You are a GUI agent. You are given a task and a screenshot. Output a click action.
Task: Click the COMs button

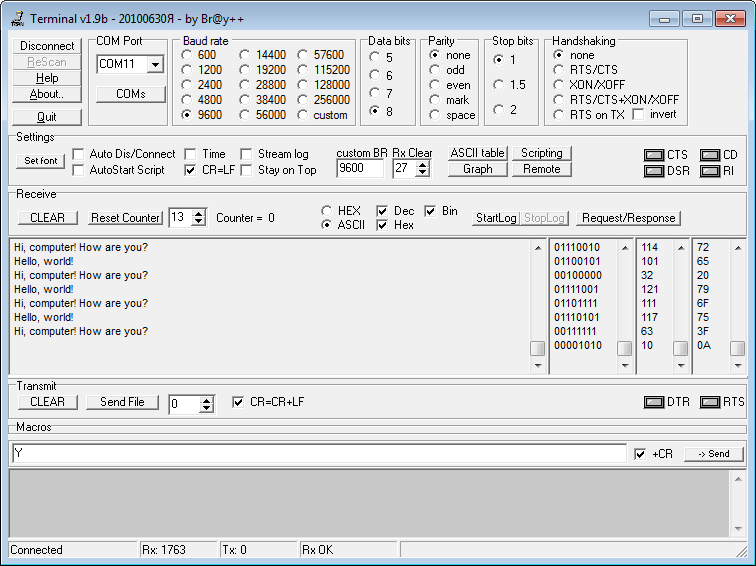[131, 94]
